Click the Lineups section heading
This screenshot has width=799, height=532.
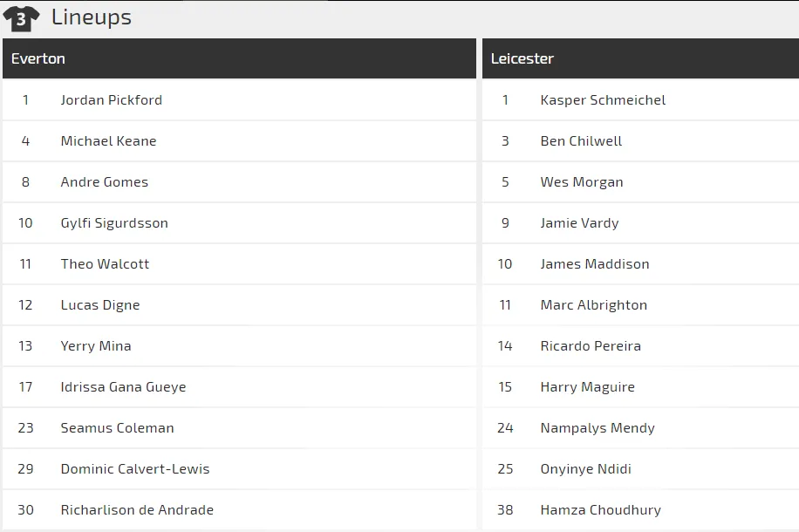(92, 17)
